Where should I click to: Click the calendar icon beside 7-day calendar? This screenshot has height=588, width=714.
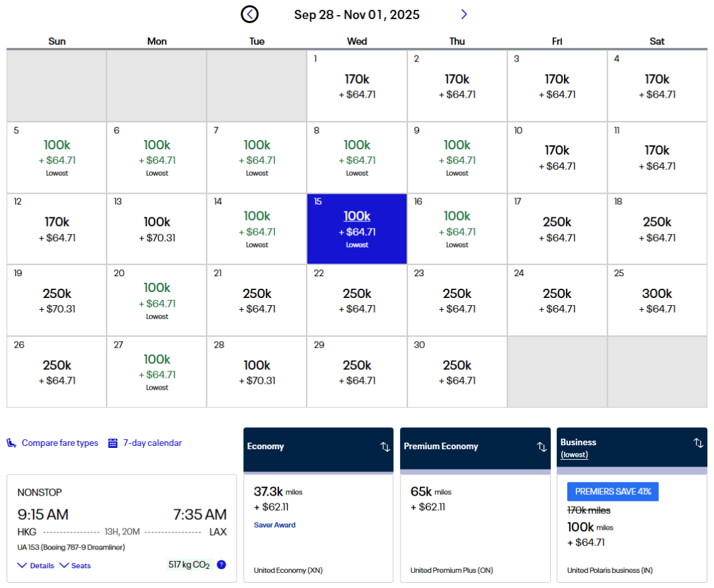[x=113, y=443]
